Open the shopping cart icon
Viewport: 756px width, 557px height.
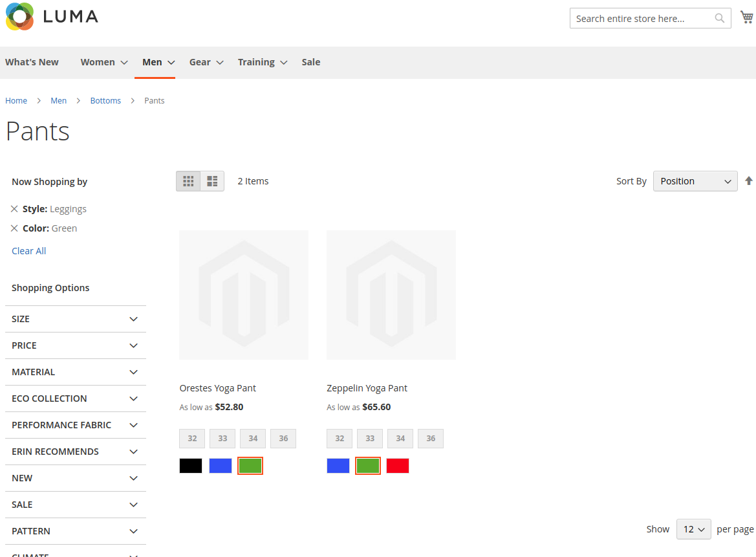point(746,16)
